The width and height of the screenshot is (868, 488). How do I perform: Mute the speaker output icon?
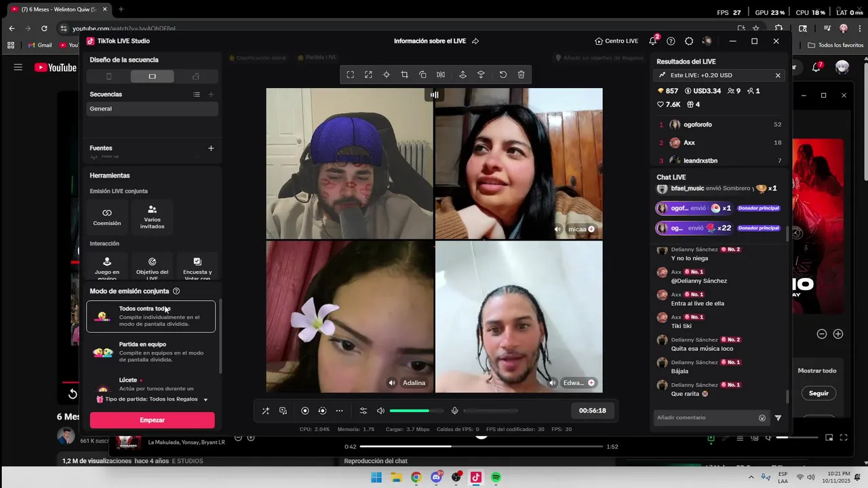380,411
